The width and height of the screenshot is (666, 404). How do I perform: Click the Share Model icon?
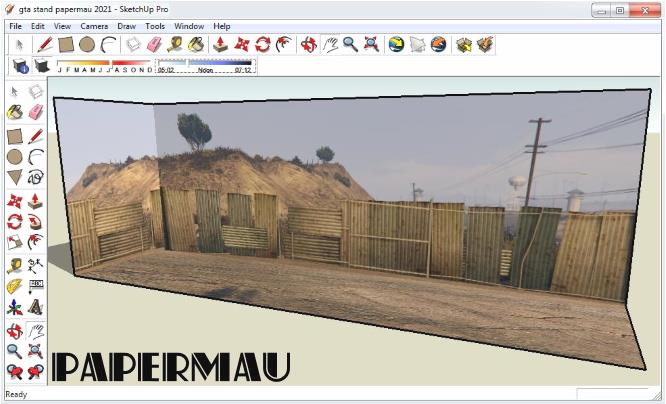click(485, 44)
